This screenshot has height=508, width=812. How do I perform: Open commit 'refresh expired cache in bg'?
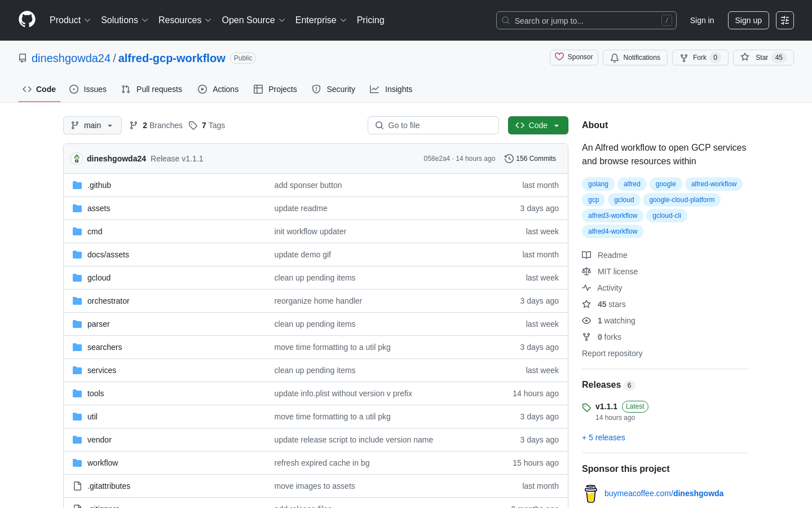322,463
